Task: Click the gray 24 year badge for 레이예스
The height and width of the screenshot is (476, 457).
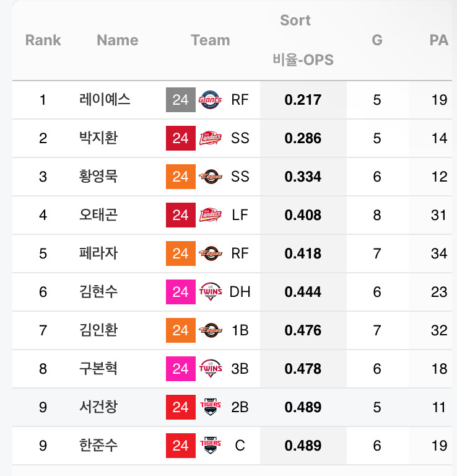Action: 180,100
